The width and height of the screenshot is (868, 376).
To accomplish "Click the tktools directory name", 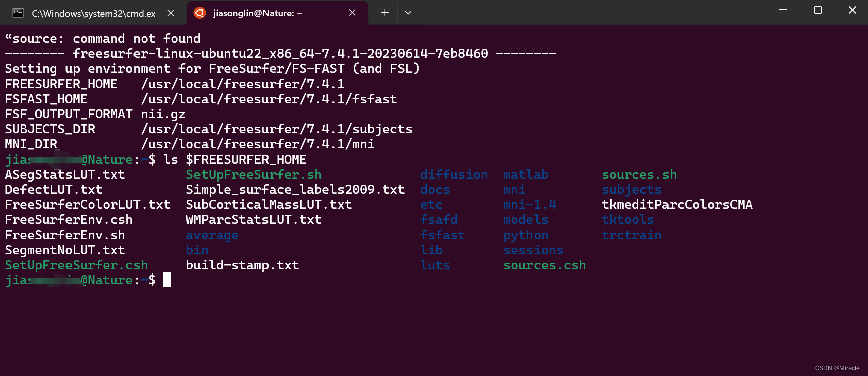I will pyautogui.click(x=628, y=219).
